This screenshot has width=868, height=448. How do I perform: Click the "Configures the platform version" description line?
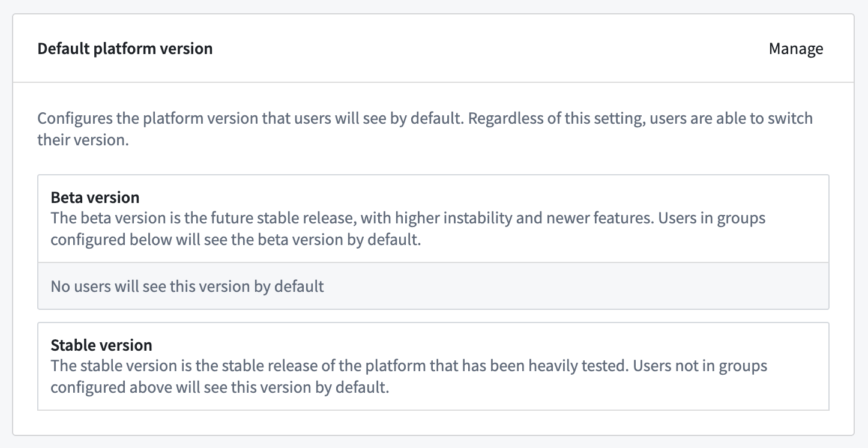(x=240, y=118)
